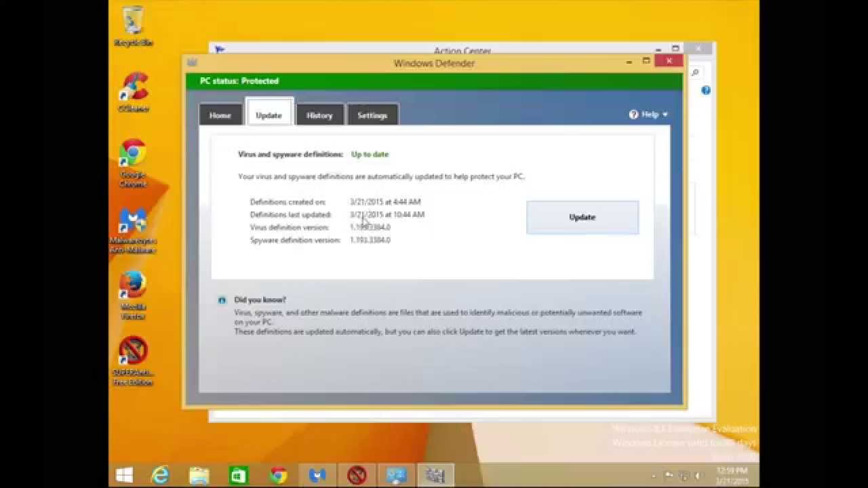Click the 'Definitions last updated:' label

tap(290, 215)
